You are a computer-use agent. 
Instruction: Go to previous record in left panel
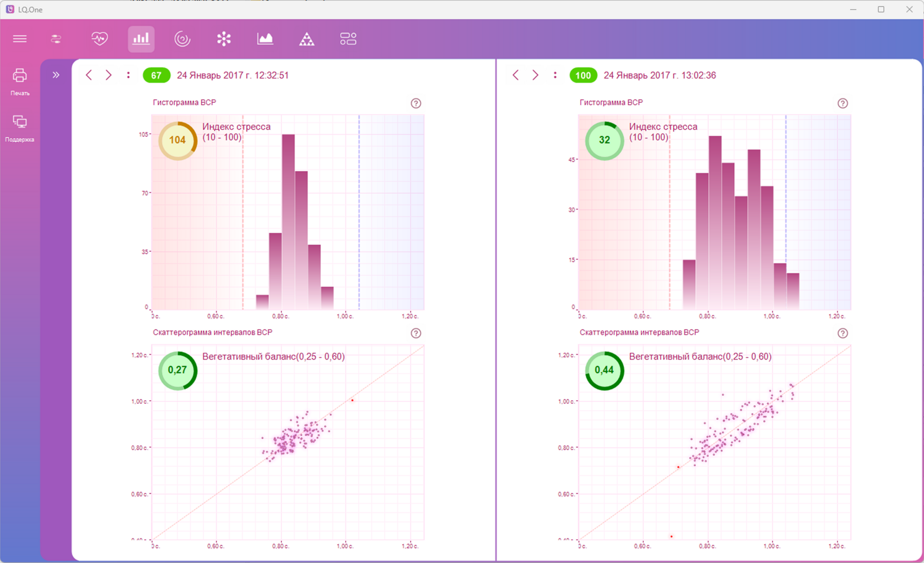[89, 75]
